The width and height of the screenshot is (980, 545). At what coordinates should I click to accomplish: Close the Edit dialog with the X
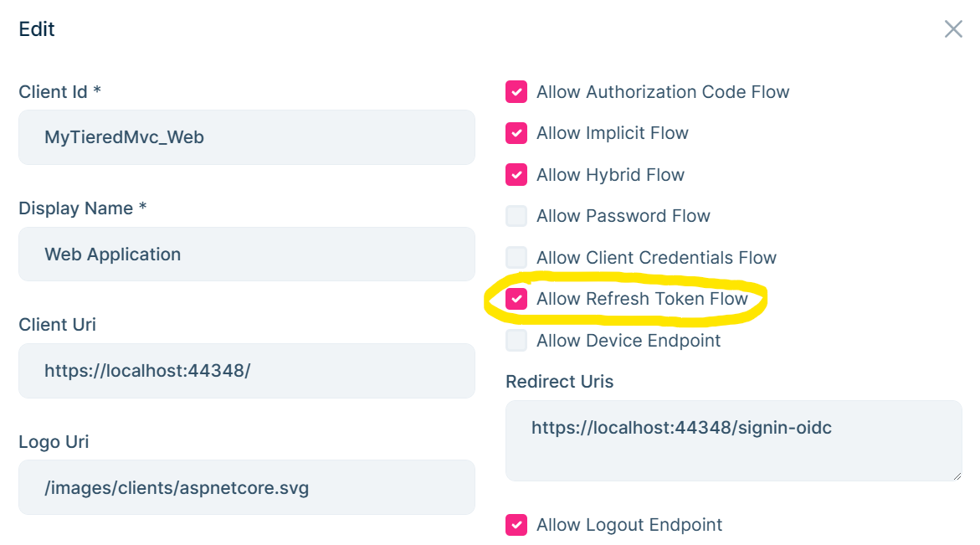(953, 29)
